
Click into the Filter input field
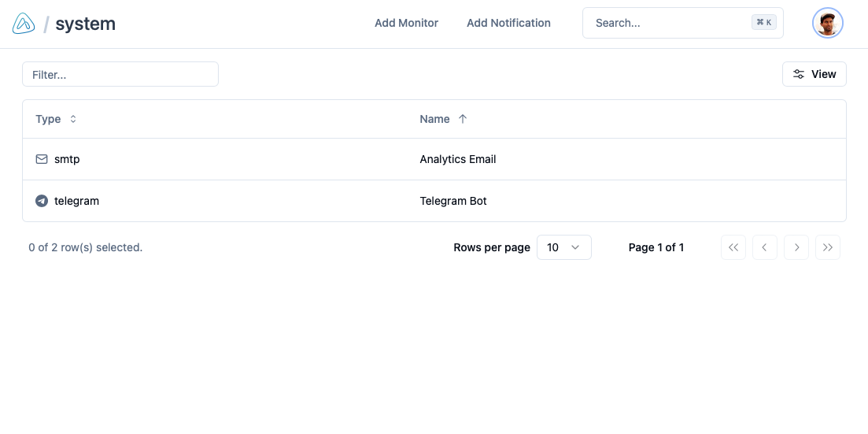tap(120, 74)
